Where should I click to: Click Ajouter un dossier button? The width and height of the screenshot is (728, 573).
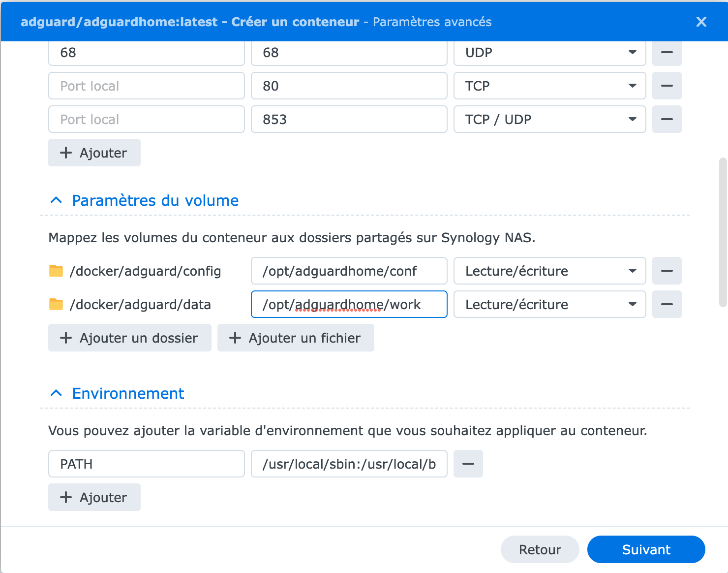click(130, 338)
